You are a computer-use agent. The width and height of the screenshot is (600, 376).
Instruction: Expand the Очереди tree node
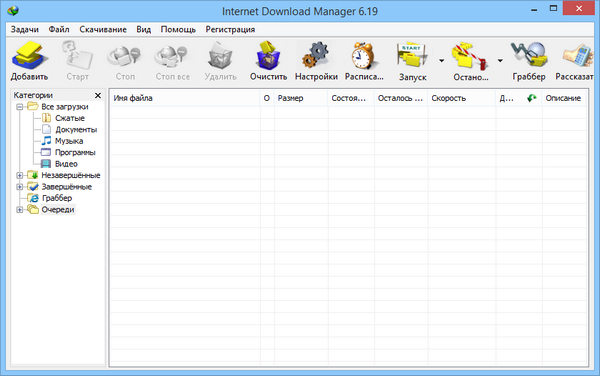[x=20, y=210]
